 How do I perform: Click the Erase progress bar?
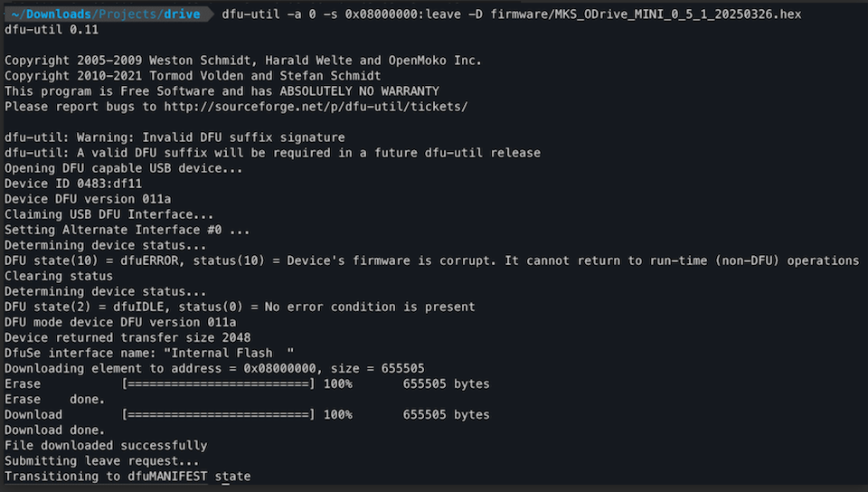pos(218,384)
